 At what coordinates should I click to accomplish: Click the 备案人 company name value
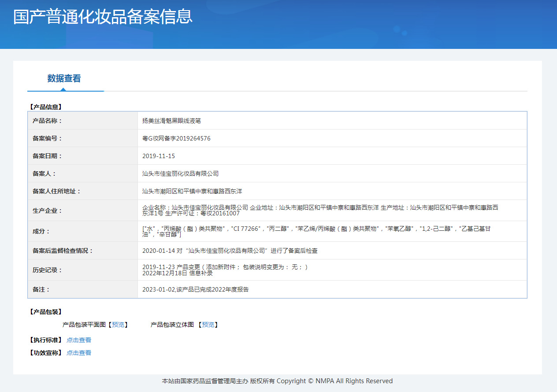(x=180, y=174)
